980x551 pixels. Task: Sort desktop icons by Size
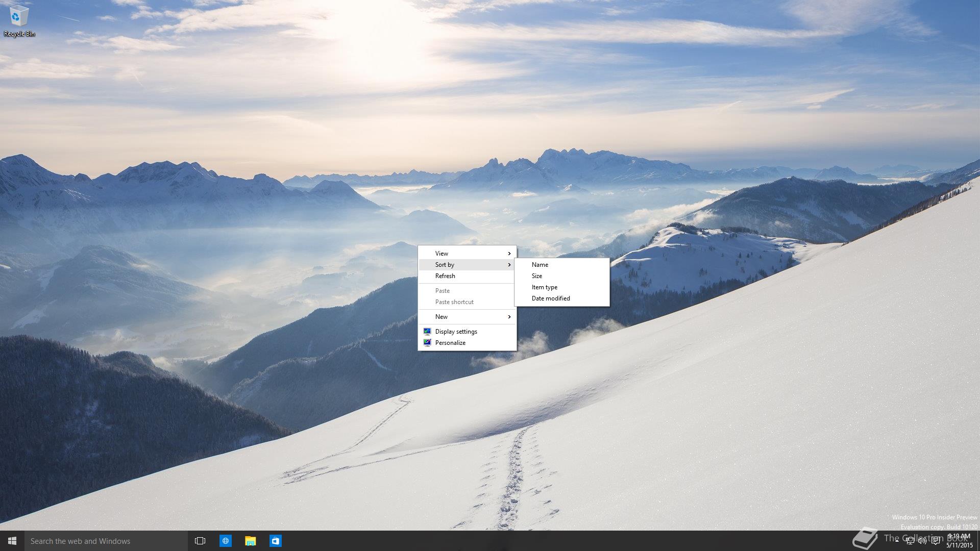(x=562, y=276)
